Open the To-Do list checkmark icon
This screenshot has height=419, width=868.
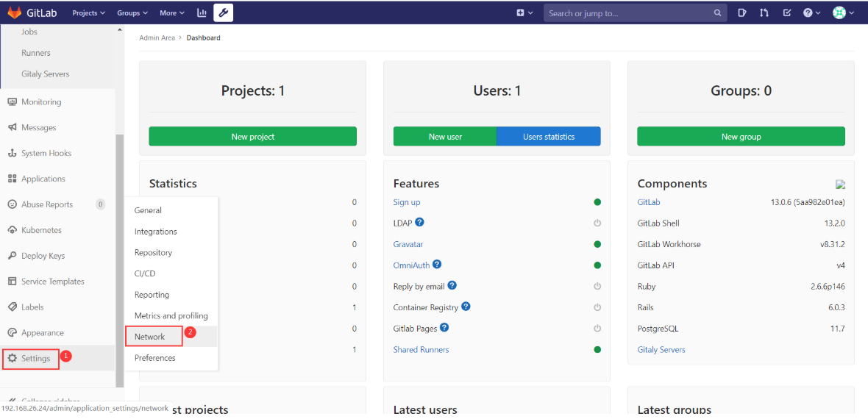pos(786,12)
